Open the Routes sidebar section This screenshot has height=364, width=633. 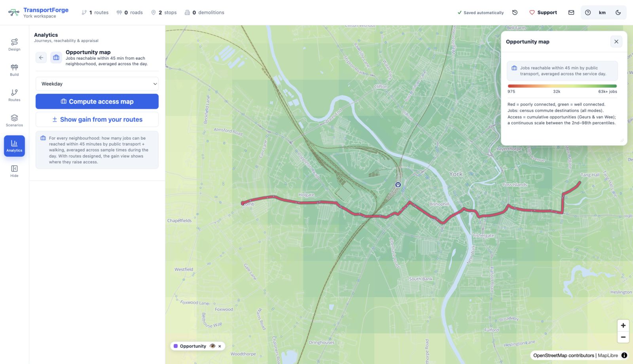click(x=14, y=95)
